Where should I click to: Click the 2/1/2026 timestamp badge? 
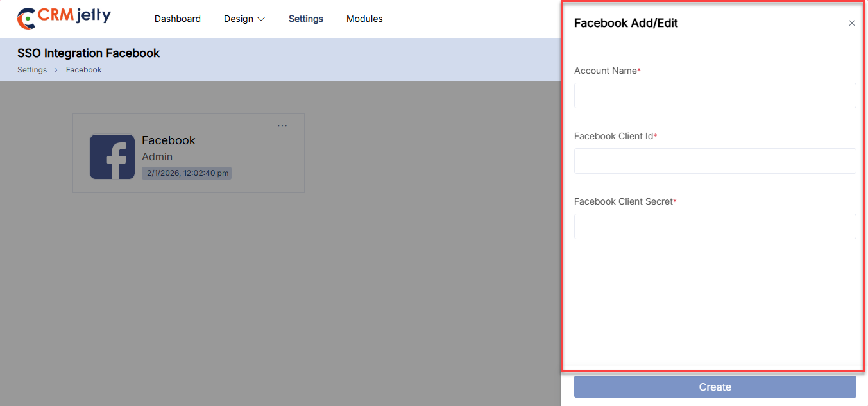point(187,173)
